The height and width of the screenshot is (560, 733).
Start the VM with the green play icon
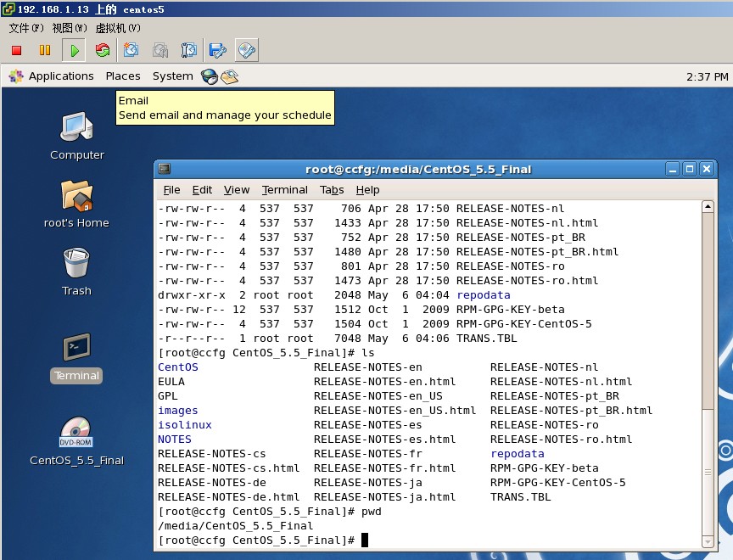tap(75, 50)
